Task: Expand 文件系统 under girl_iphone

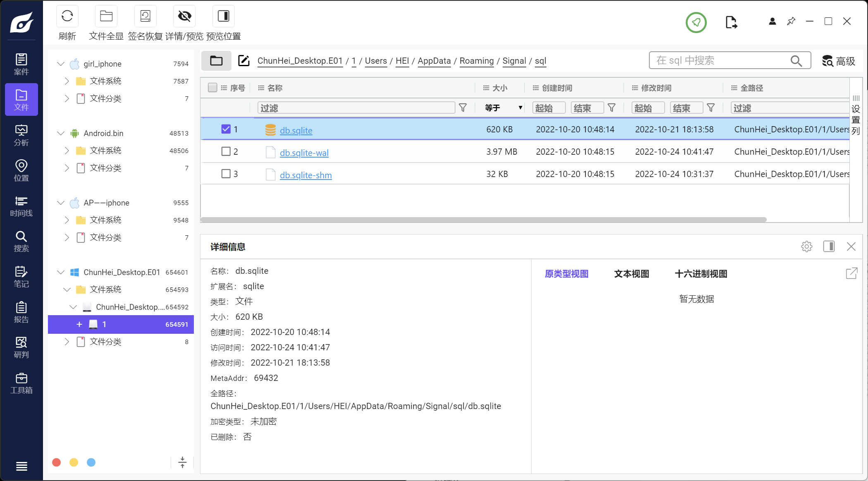Action: click(x=67, y=81)
